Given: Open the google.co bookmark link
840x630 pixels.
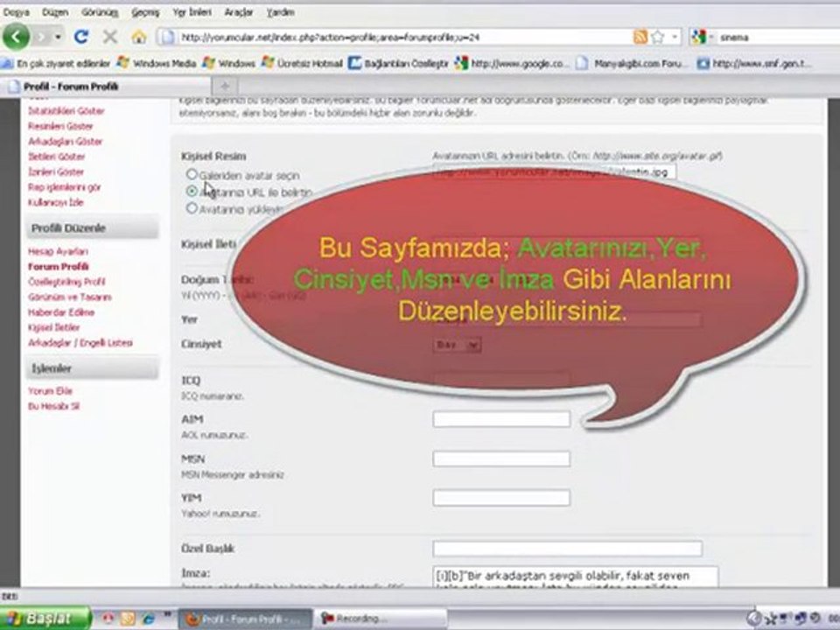Looking at the screenshot, I should coord(512,63).
